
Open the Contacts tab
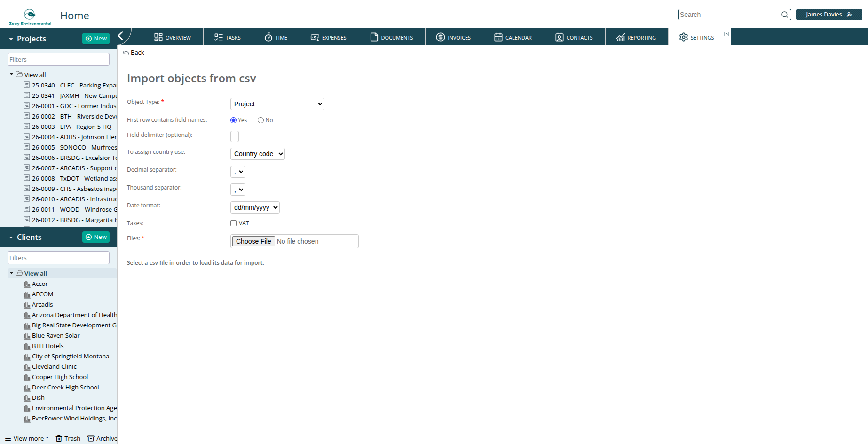coord(574,37)
